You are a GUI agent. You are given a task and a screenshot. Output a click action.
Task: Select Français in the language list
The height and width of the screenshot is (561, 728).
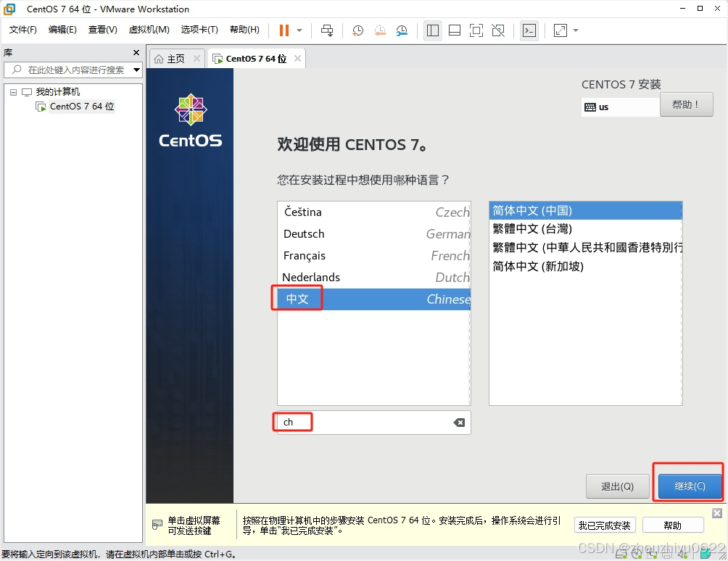tap(374, 256)
